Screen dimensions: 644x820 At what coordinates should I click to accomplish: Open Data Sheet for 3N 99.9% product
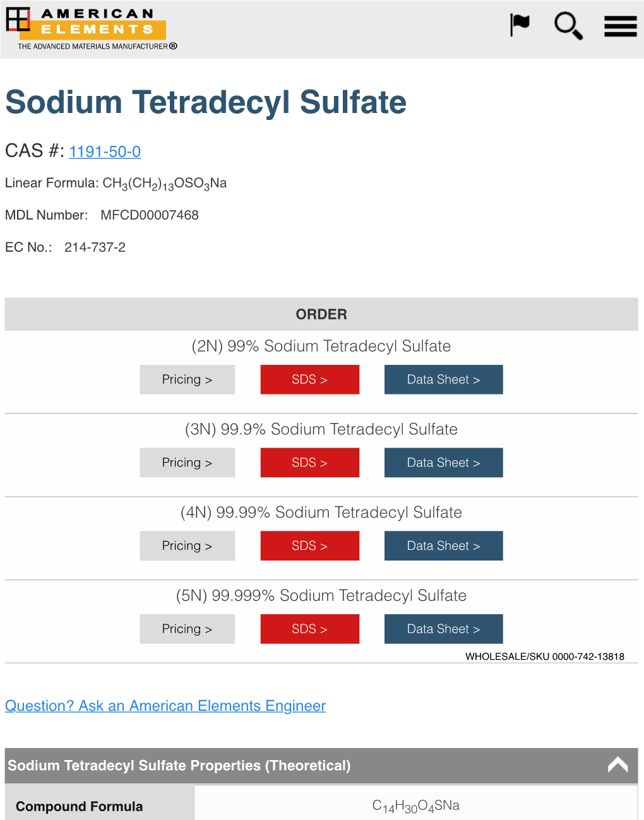(443, 463)
